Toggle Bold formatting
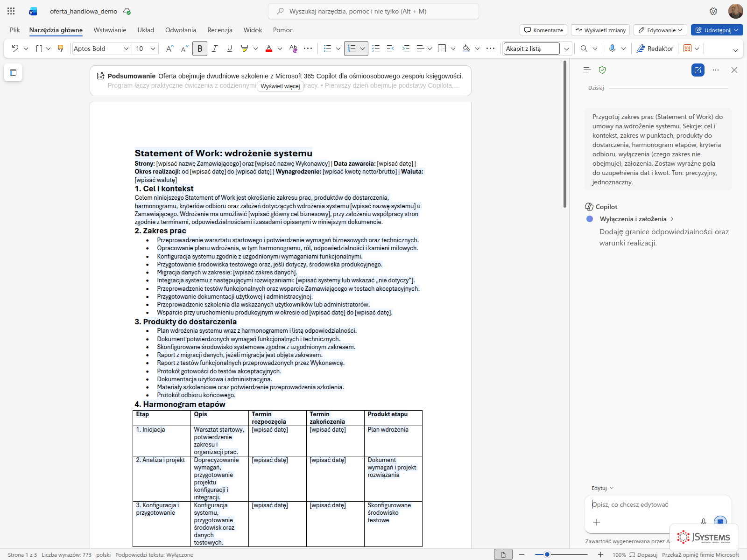Viewport: 747px width, 560px height. 200,49
